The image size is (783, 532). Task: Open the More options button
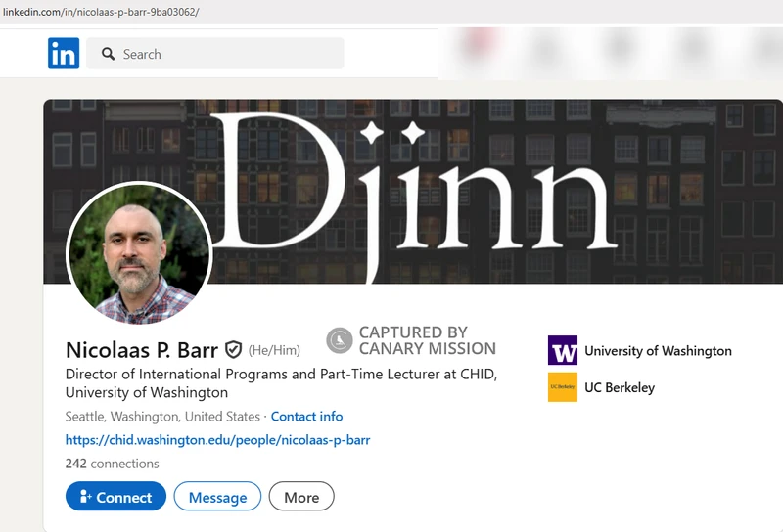[301, 496]
